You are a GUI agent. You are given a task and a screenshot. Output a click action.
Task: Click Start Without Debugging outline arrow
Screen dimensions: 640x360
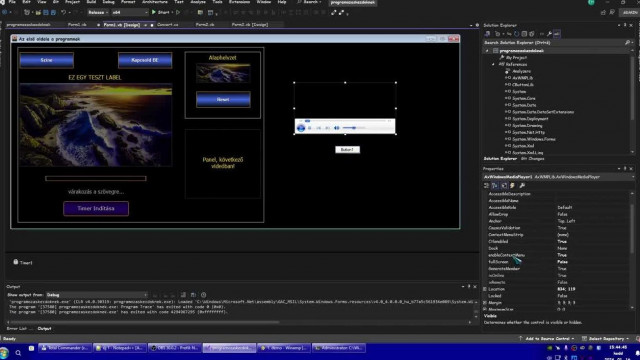pyautogui.click(x=178, y=12)
